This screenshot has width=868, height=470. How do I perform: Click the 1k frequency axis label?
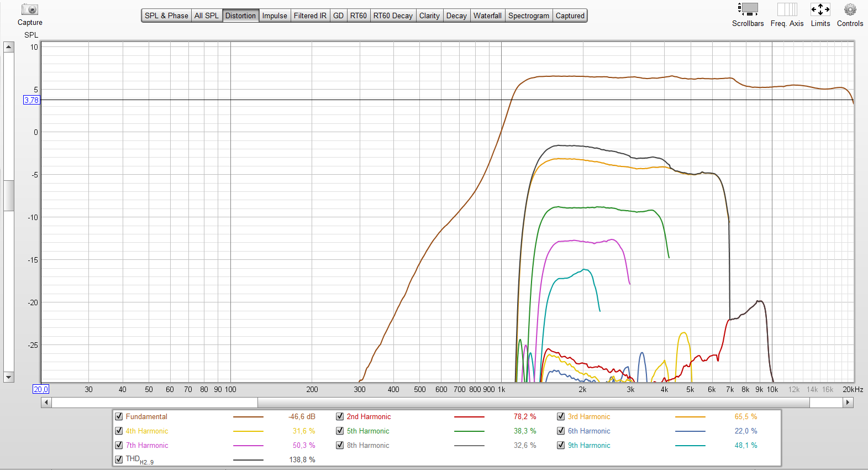click(x=501, y=389)
